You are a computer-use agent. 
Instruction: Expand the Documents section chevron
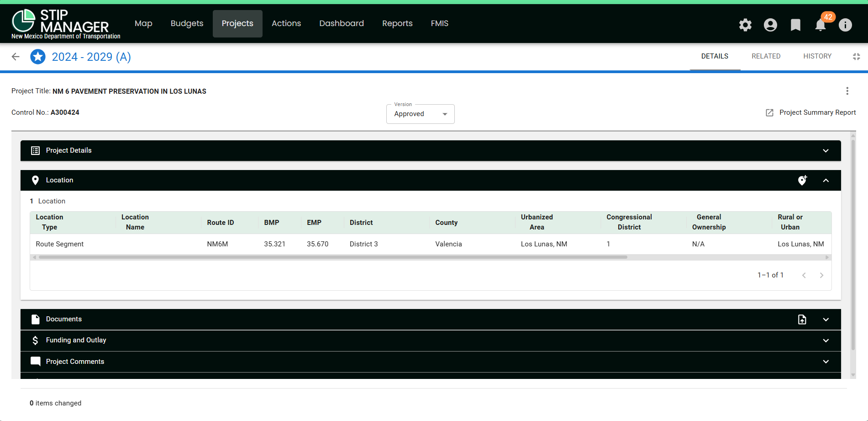[x=826, y=320]
